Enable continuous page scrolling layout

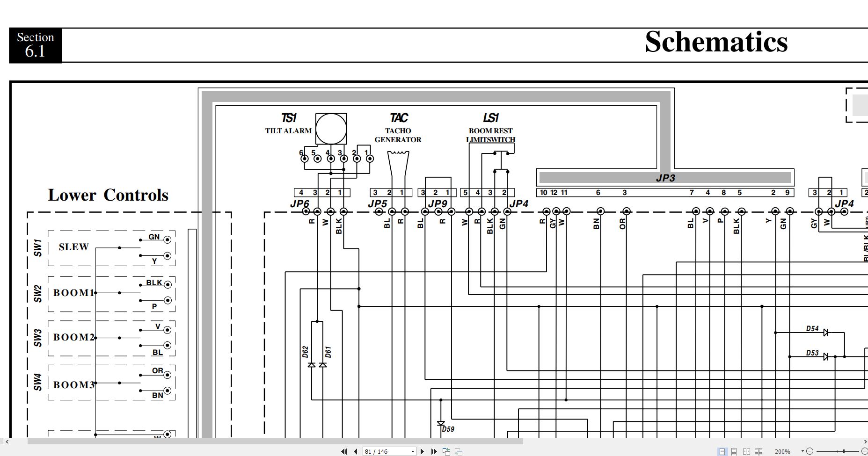(734, 451)
